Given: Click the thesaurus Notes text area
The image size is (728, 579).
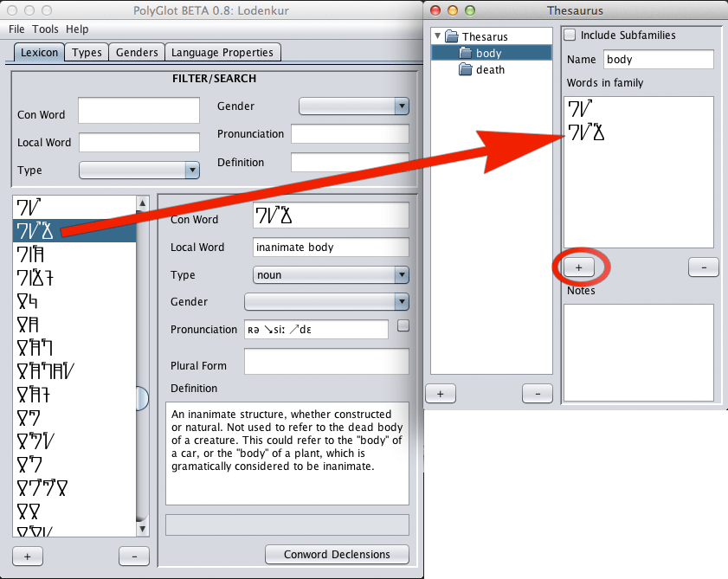Looking at the screenshot, I should tap(638, 352).
